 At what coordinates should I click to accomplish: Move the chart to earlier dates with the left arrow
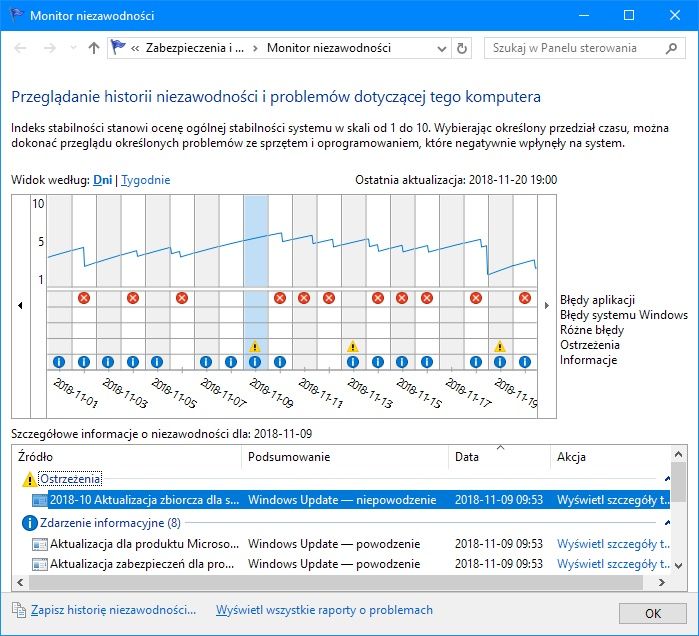[x=20, y=305]
